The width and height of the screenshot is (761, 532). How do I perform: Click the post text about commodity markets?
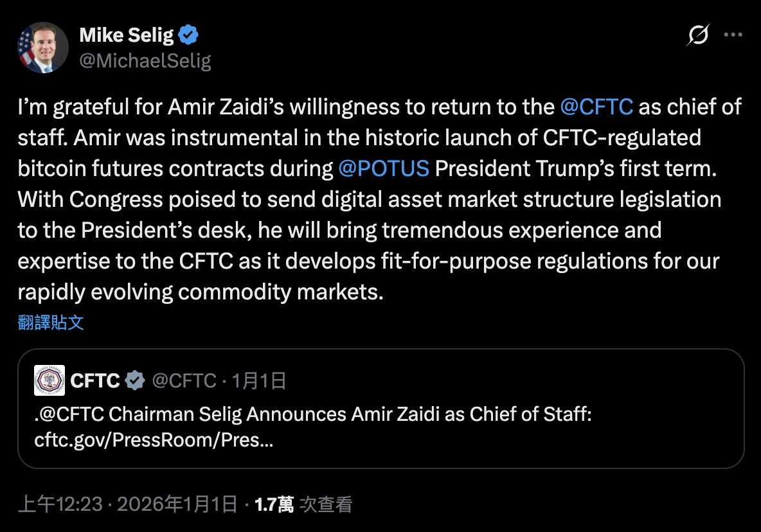tap(201, 292)
